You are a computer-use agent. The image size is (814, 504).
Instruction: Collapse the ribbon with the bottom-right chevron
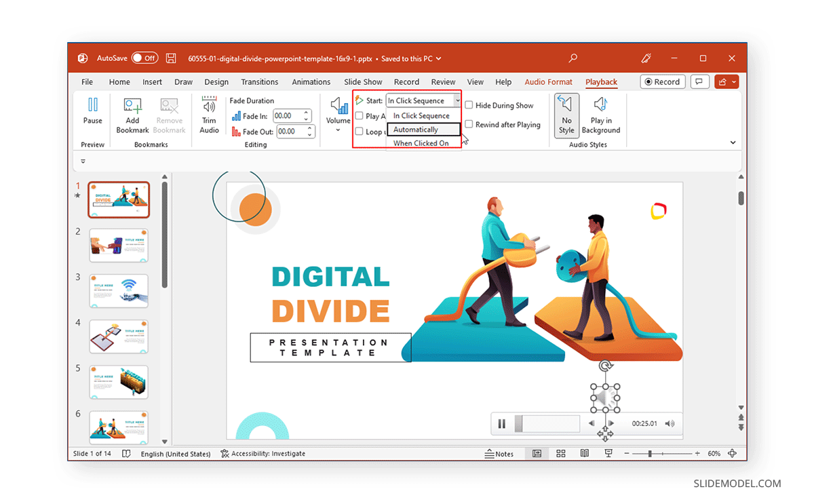click(733, 142)
